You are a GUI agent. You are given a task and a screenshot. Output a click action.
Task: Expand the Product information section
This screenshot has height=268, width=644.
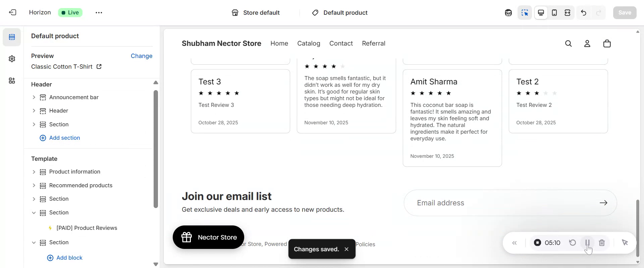[x=34, y=172]
